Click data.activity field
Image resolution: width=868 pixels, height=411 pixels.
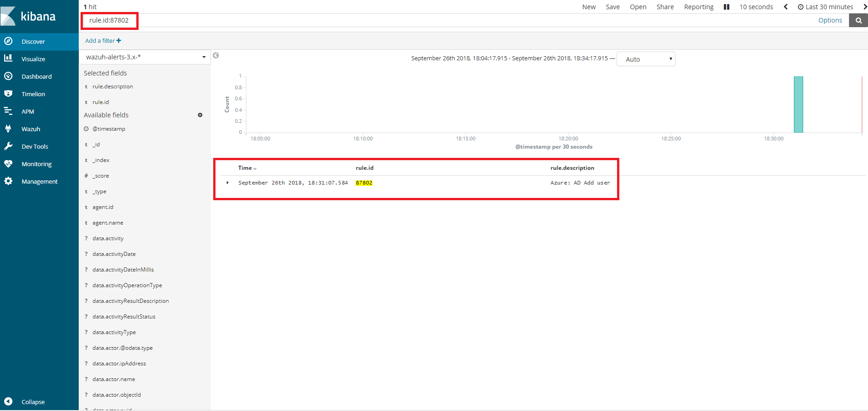(x=108, y=238)
